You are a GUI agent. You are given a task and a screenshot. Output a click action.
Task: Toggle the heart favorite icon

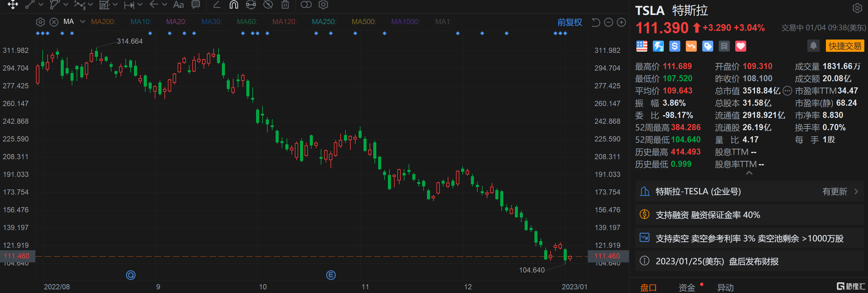[x=741, y=46]
